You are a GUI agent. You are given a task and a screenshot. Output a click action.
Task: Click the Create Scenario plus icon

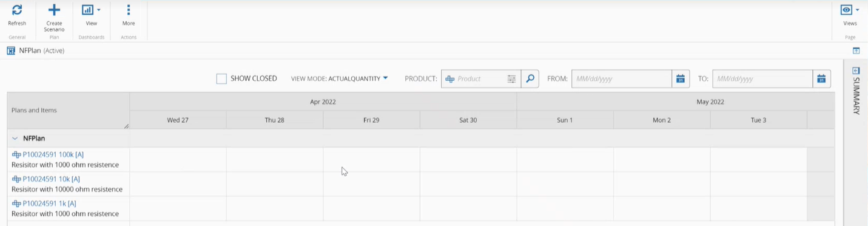pos(54,10)
